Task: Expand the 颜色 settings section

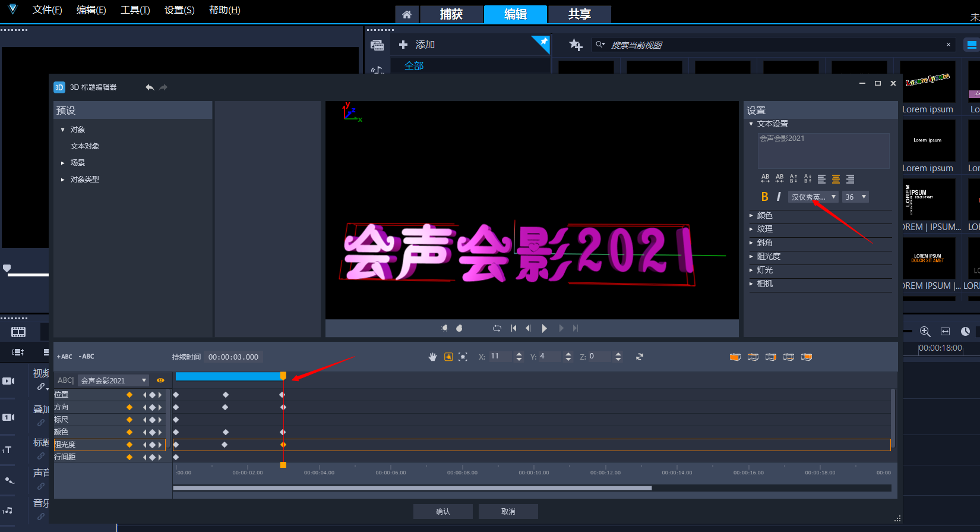Action: coord(765,215)
